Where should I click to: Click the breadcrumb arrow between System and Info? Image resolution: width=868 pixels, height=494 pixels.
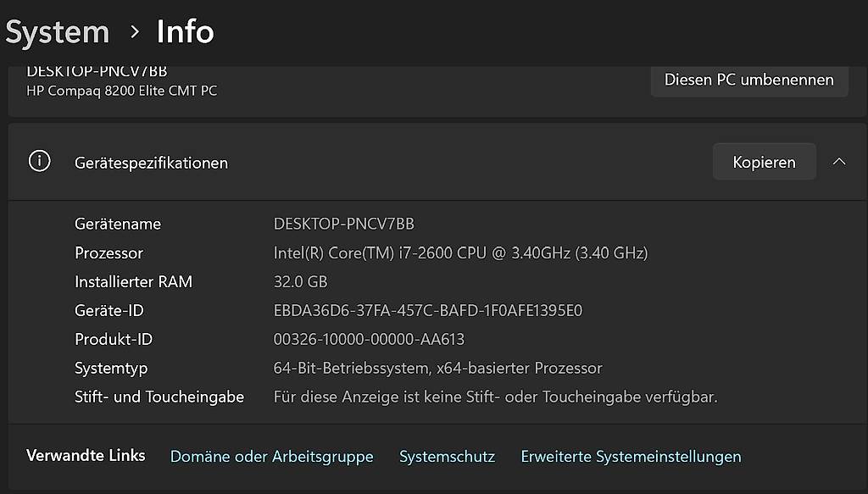(x=134, y=31)
